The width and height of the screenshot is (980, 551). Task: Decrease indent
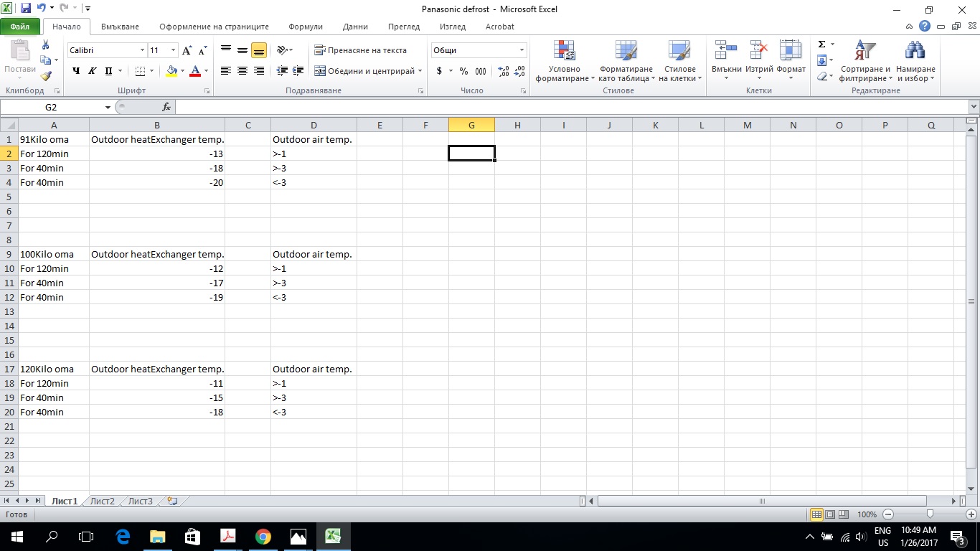pos(282,71)
